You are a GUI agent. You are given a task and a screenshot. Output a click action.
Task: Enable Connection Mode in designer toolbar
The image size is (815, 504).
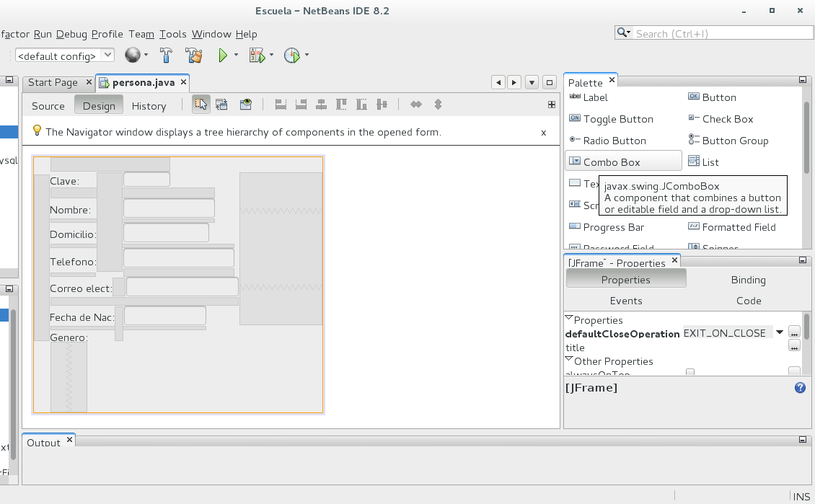click(x=222, y=105)
